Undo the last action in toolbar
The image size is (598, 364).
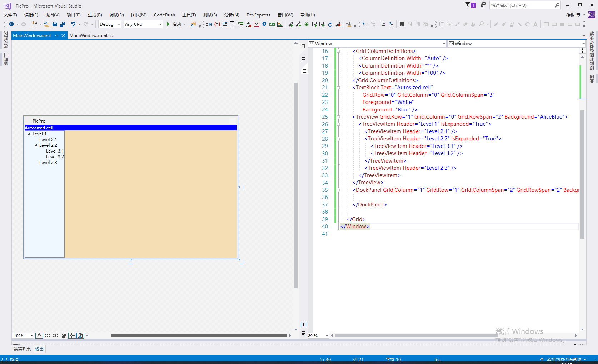click(x=73, y=24)
